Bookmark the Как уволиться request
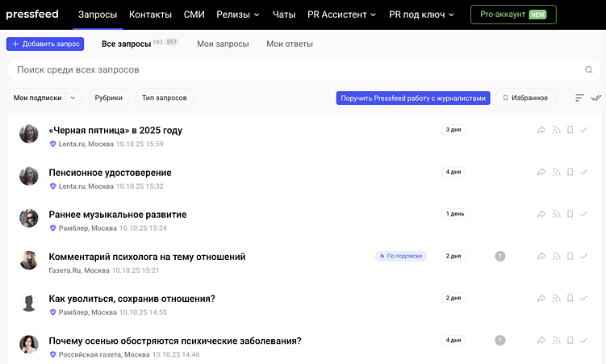The height and width of the screenshot is (364, 606). [x=570, y=299]
